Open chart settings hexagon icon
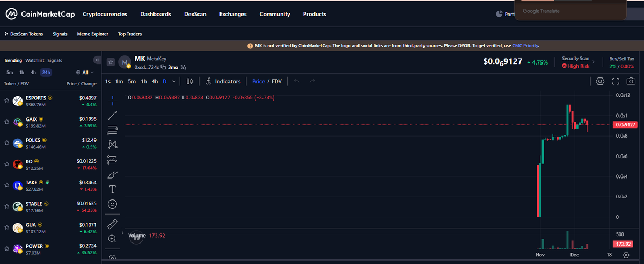The height and width of the screenshot is (264, 644). click(601, 81)
